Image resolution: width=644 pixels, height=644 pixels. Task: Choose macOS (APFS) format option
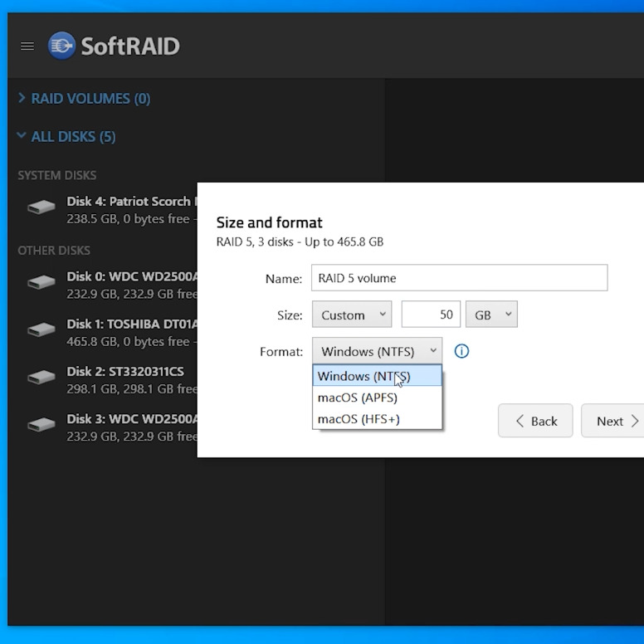click(377, 398)
